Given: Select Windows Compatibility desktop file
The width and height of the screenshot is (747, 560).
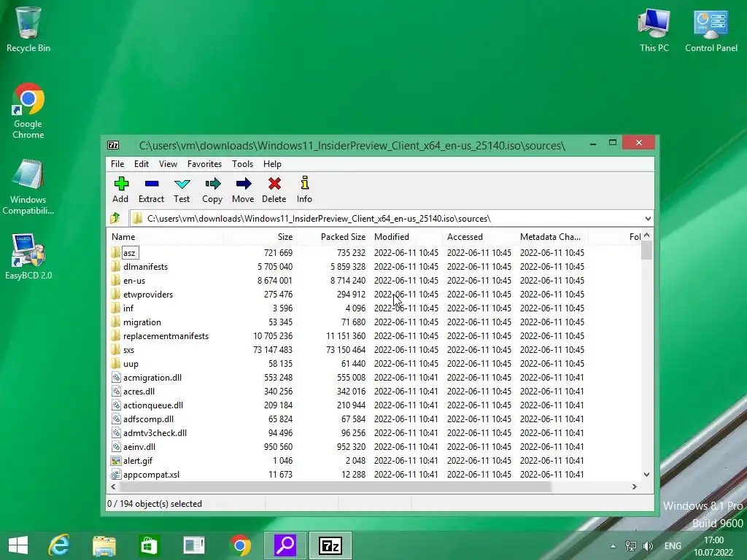Looking at the screenshot, I should [28, 187].
